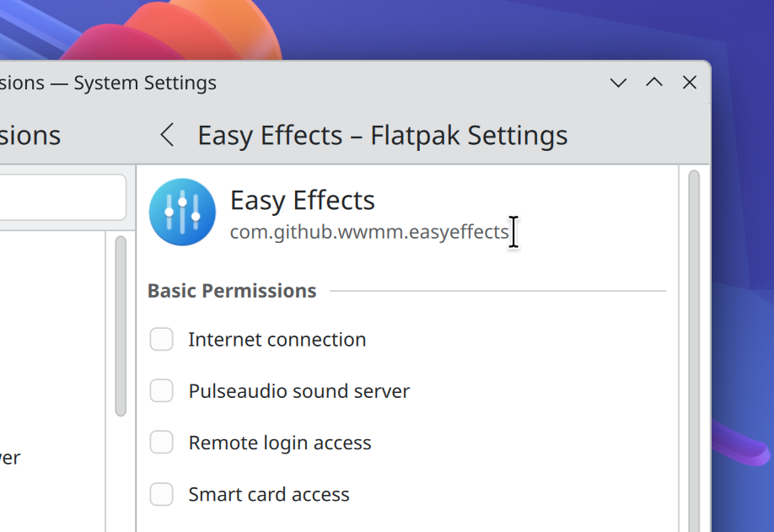
Task: Minimize the System Settings window
Action: [x=619, y=83]
